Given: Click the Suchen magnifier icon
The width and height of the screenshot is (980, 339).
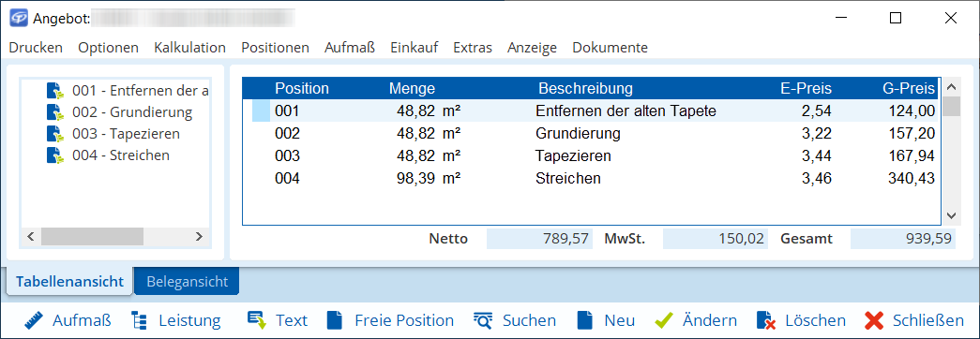Looking at the screenshot, I should pos(484,321).
